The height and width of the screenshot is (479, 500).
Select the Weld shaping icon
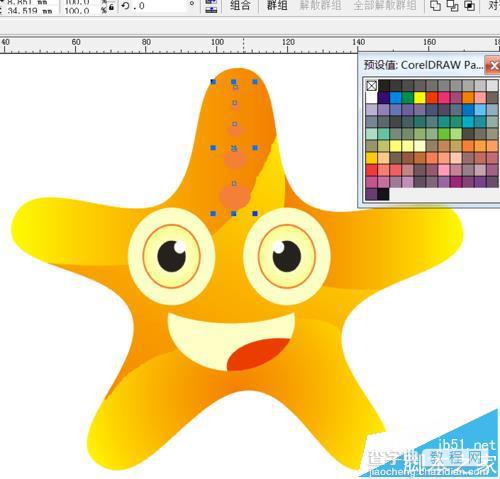[x=435, y=6]
